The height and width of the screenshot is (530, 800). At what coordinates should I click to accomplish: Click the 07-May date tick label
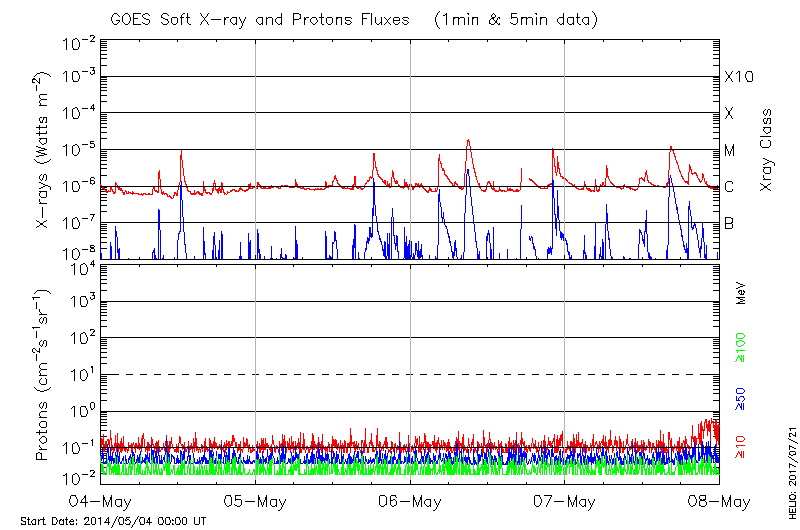point(565,502)
